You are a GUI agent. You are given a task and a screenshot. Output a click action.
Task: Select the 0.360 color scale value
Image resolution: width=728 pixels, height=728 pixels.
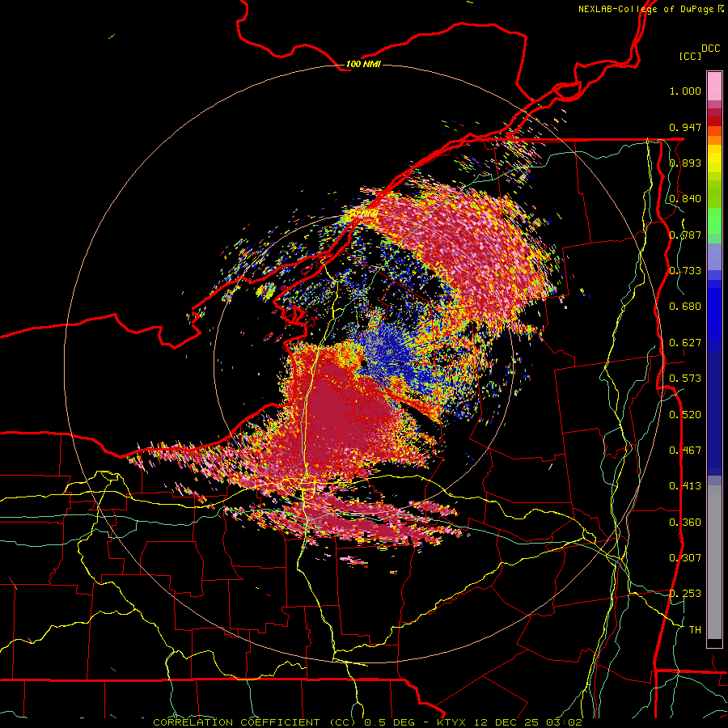coord(685,523)
